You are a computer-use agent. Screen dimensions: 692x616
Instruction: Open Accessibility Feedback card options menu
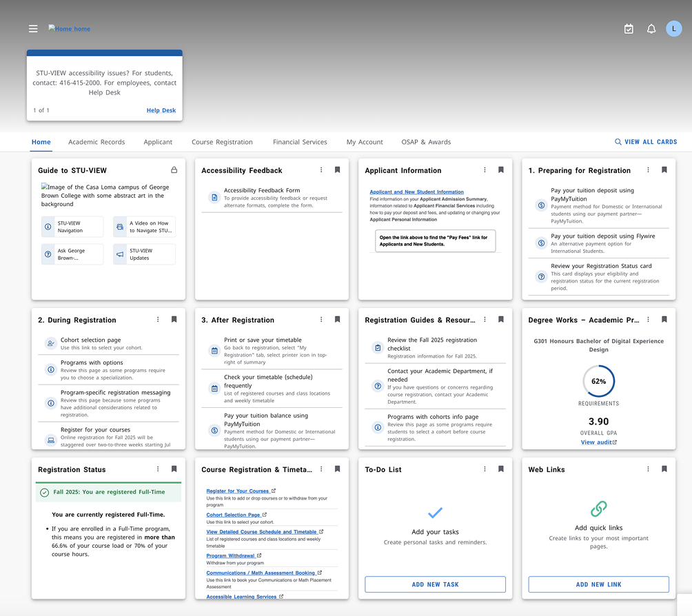pyautogui.click(x=321, y=170)
